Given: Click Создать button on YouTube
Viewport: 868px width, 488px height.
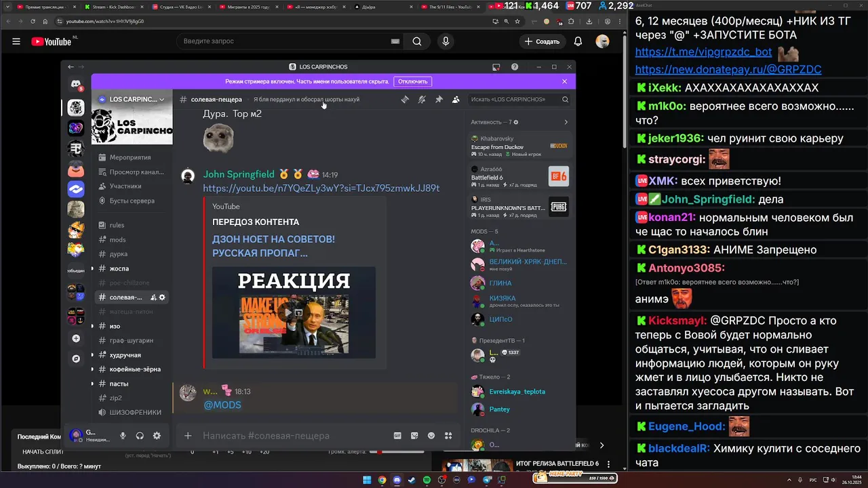Looking at the screenshot, I should click(x=542, y=41).
